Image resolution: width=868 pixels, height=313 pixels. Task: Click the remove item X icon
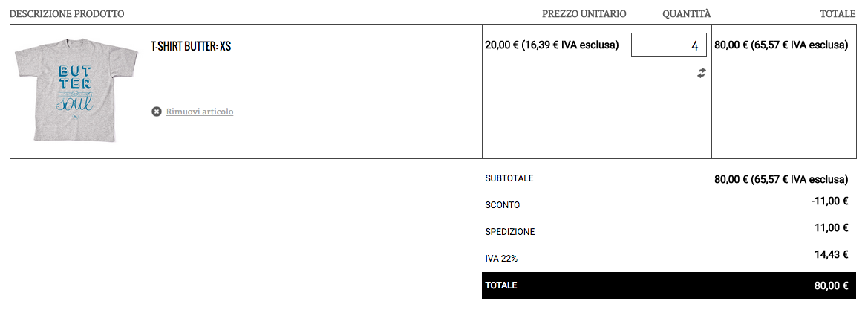pyautogui.click(x=157, y=112)
